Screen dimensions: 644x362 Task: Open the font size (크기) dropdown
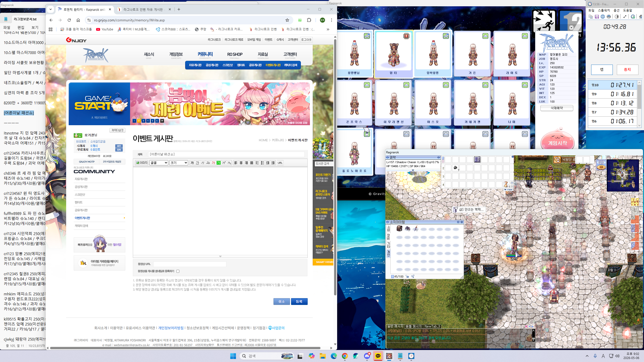(179, 163)
